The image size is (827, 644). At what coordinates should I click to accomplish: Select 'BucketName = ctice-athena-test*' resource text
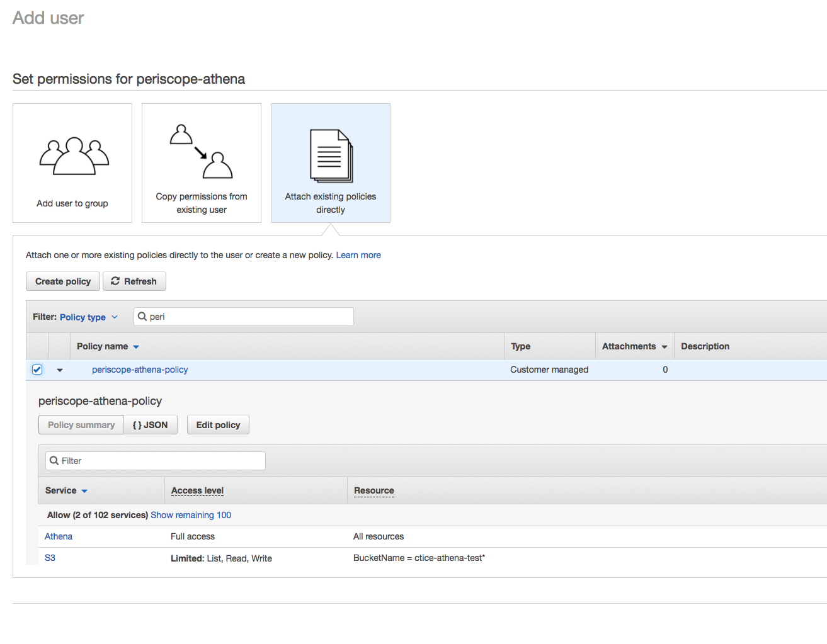[x=419, y=558]
